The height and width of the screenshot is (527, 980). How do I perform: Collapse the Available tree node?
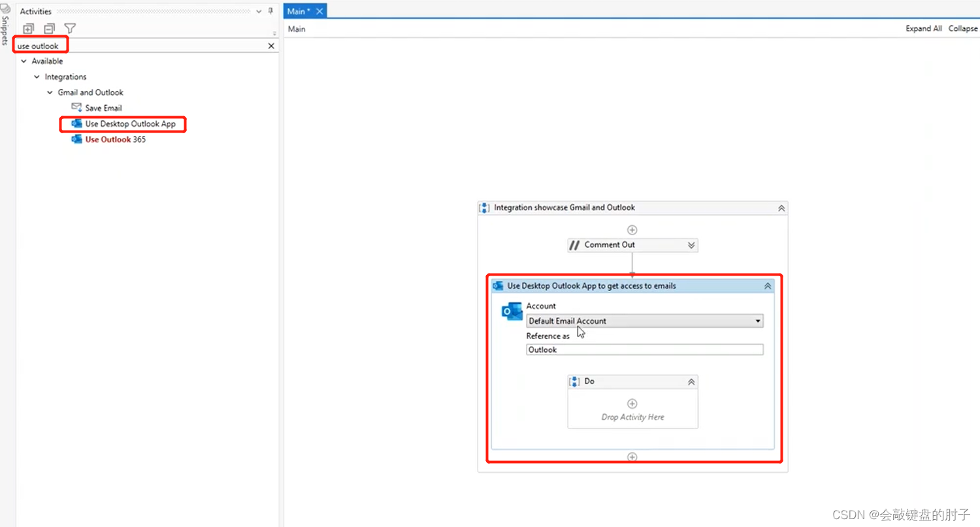click(x=24, y=61)
